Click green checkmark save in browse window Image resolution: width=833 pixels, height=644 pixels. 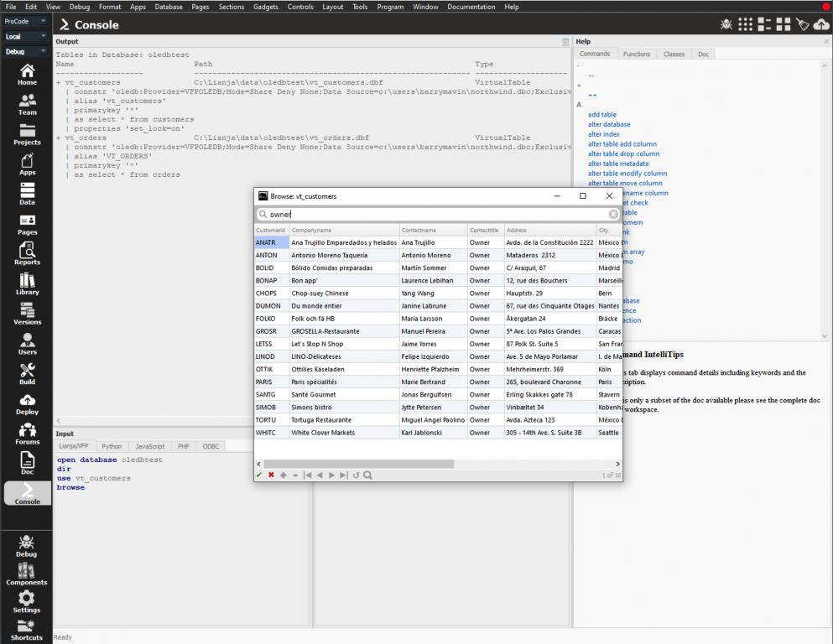pos(259,475)
